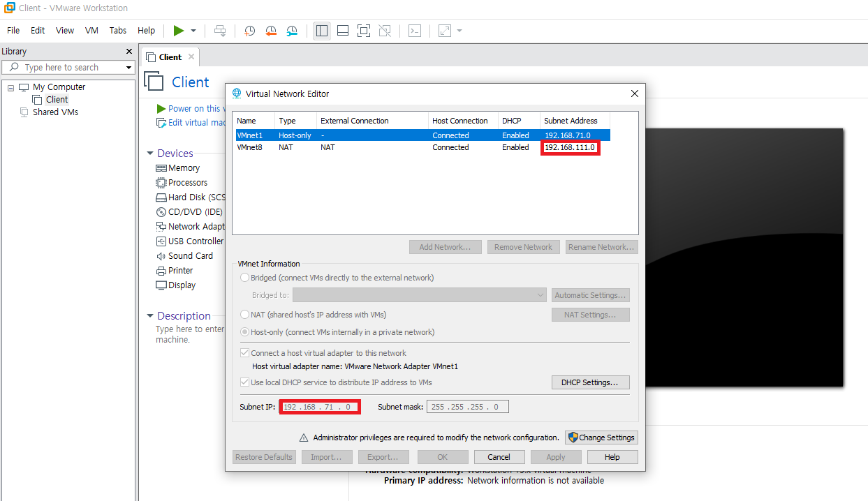
Task: Click the Hard Disk device icon
Action: point(161,197)
